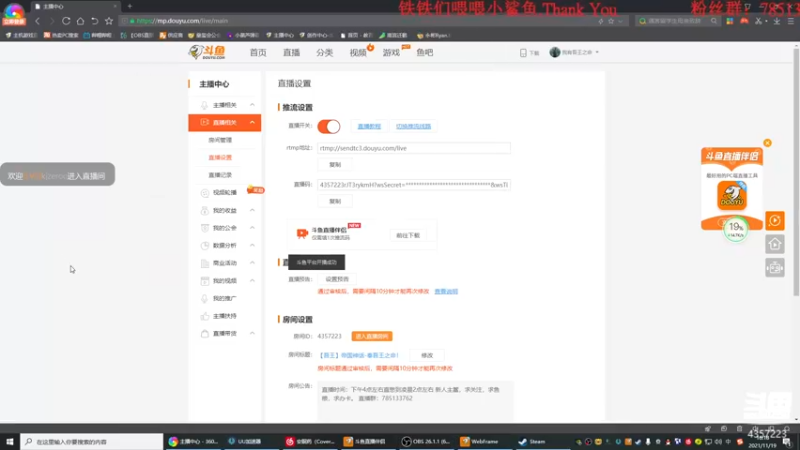
Task: Expand the 商业活动 sidebar section
Action: [253, 263]
